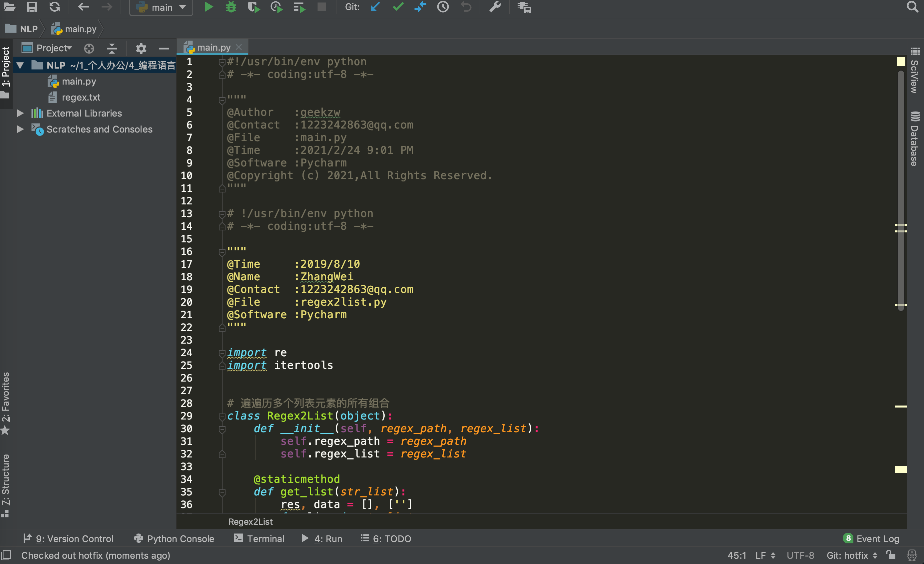The height and width of the screenshot is (564, 924).
Task: Open the main run configuration dropdown
Action: click(x=161, y=7)
